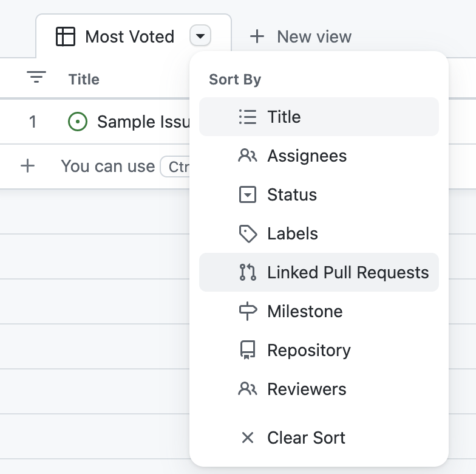Click the plus icon beside New view
Viewport: 476px width, 474px height.
click(x=257, y=36)
